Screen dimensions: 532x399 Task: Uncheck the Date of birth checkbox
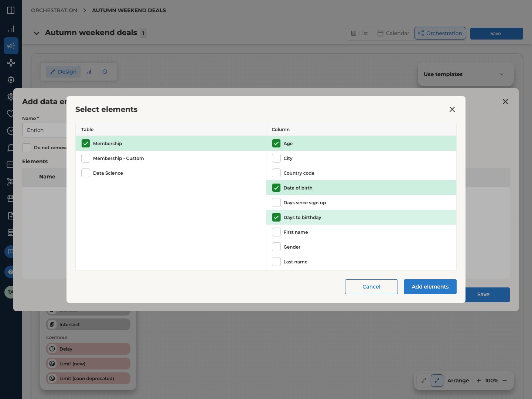(x=276, y=188)
